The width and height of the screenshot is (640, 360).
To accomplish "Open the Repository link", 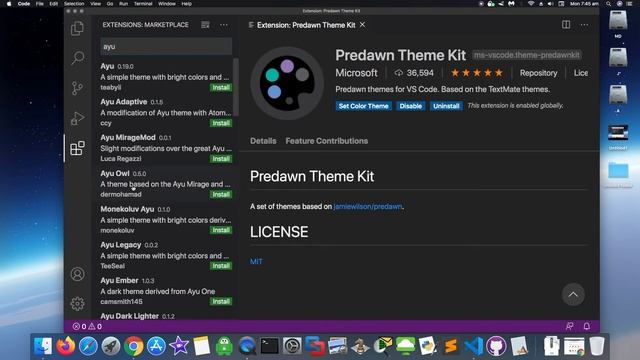I will click(538, 73).
